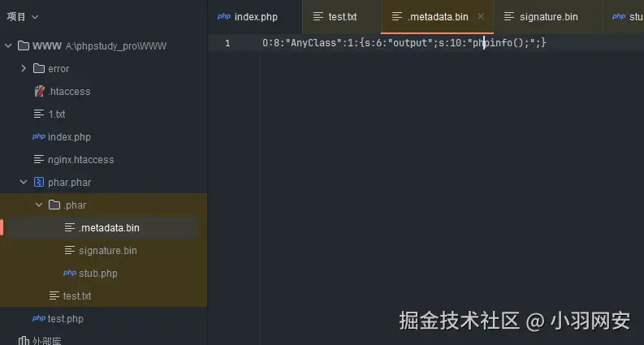Click the PHP icon beside test.php

[x=39, y=318]
